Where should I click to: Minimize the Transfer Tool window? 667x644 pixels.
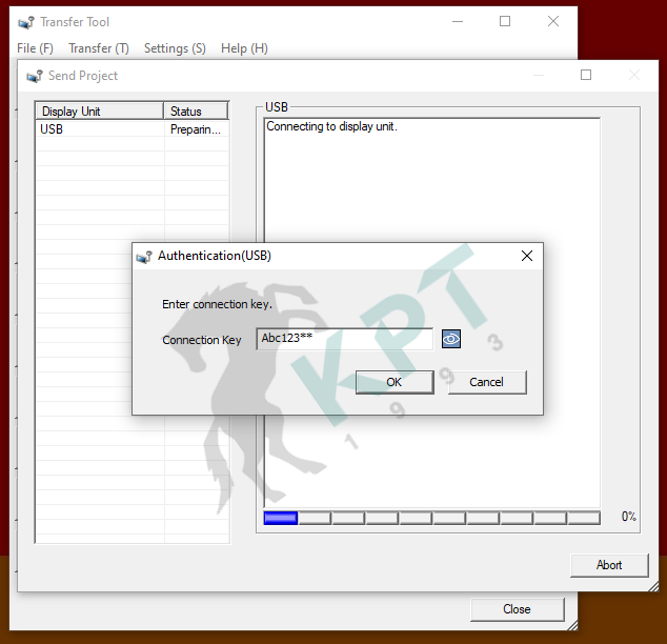(x=457, y=21)
